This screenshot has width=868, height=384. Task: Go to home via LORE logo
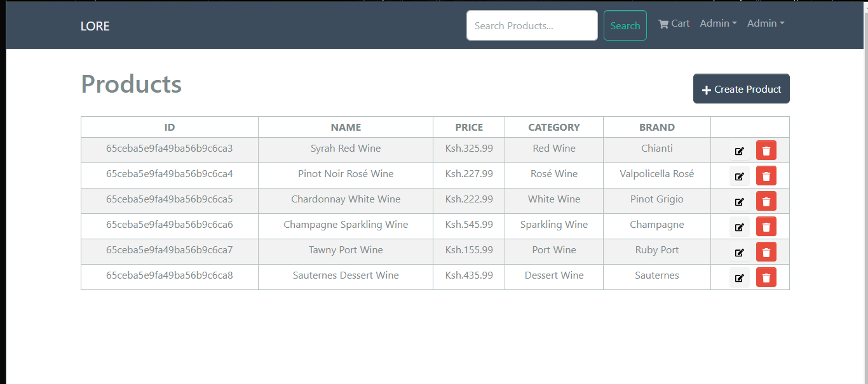tap(95, 26)
